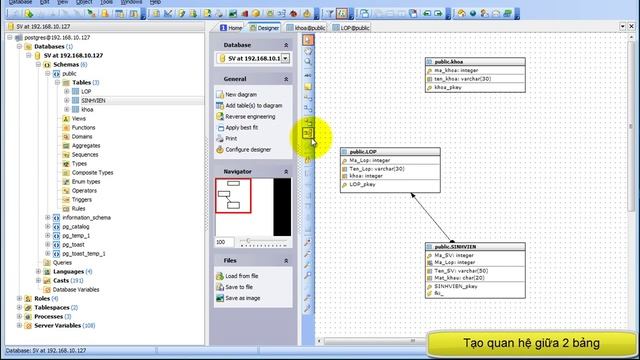
Task: Open the Help menu
Action: (155, 2)
